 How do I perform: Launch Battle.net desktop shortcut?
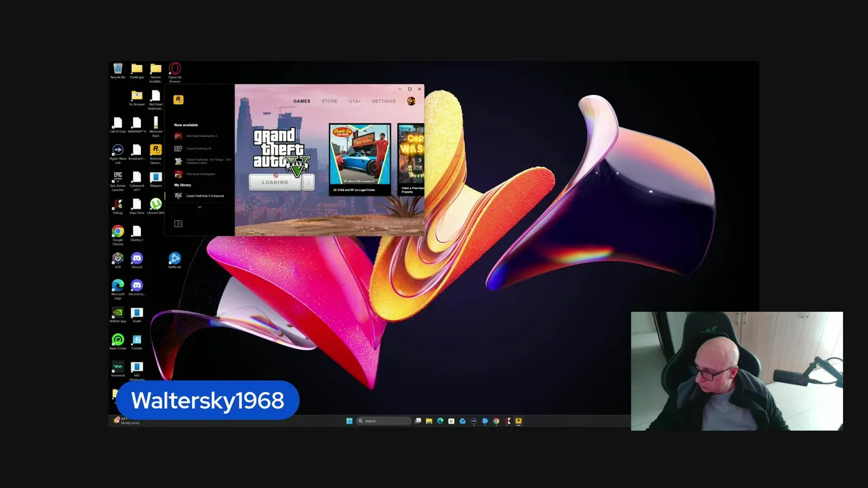pyautogui.click(x=175, y=261)
